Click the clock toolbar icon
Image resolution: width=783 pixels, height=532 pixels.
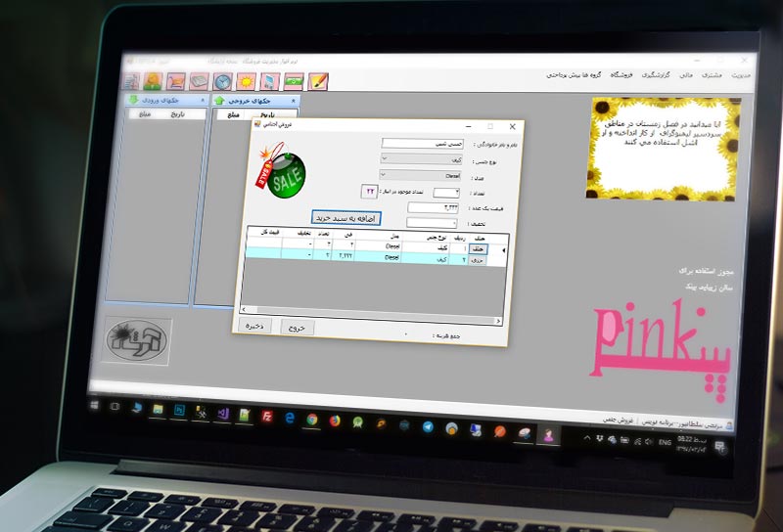click(223, 82)
